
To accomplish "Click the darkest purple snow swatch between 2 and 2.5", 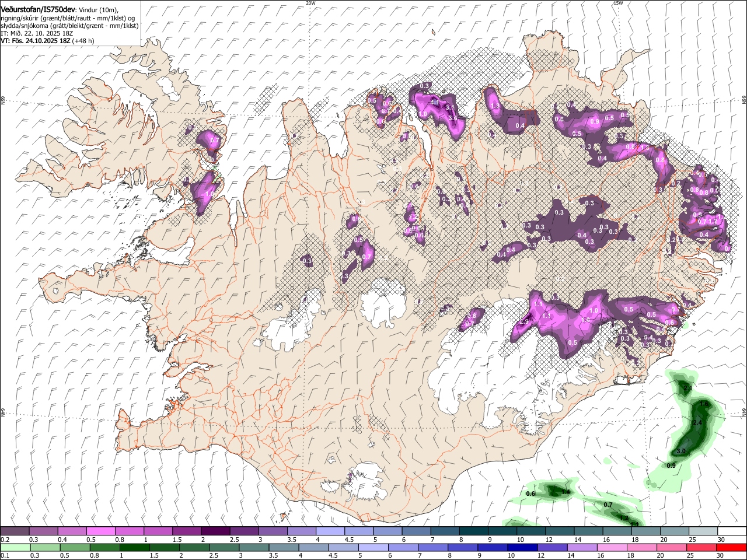I will click(x=215, y=531).
